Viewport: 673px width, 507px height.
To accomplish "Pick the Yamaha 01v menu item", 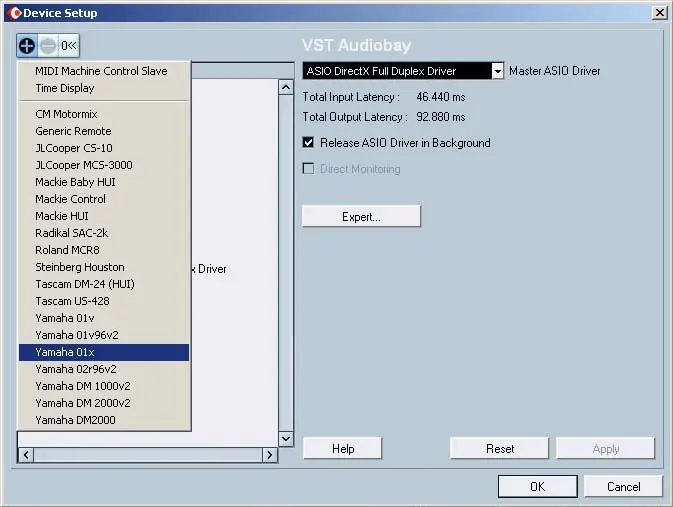I will coord(103,318).
